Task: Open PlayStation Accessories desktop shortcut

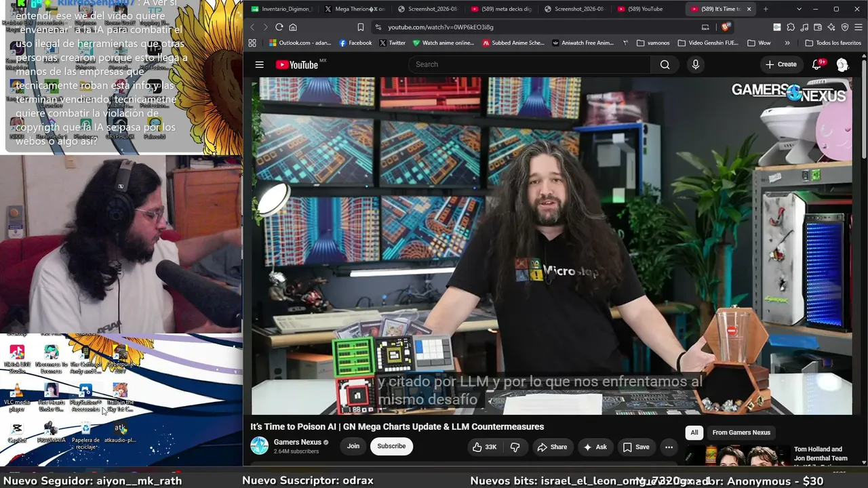Action: pos(85,398)
